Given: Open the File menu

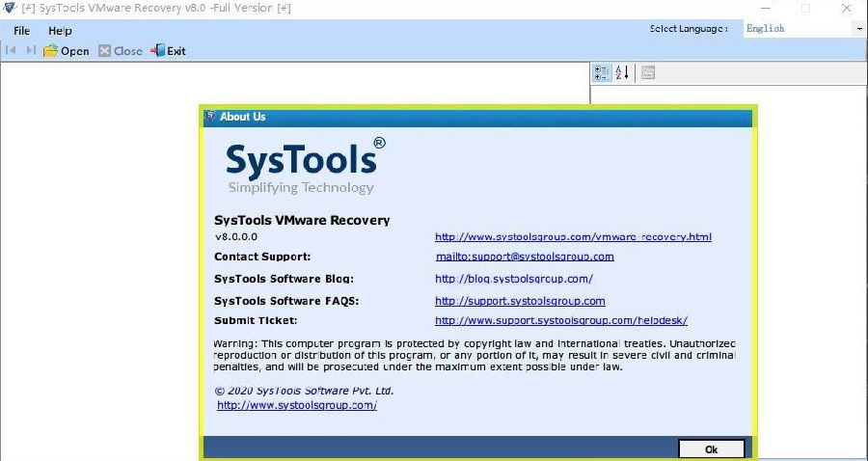Looking at the screenshot, I should coord(21,31).
